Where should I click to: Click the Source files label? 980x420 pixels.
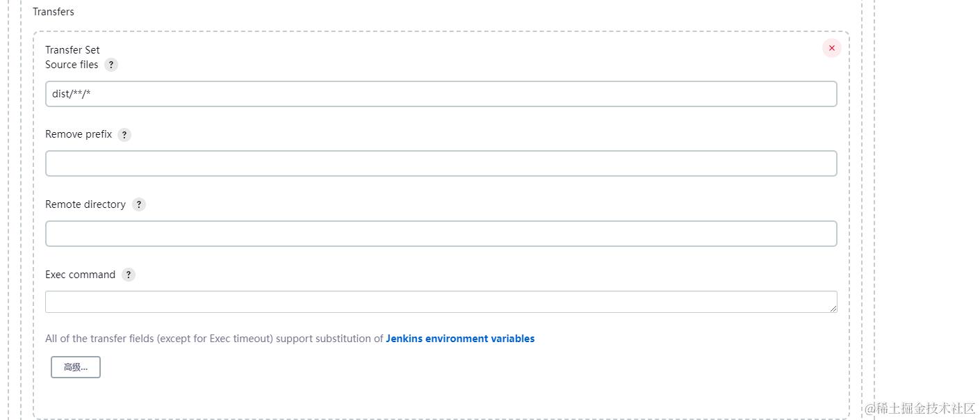point(72,65)
